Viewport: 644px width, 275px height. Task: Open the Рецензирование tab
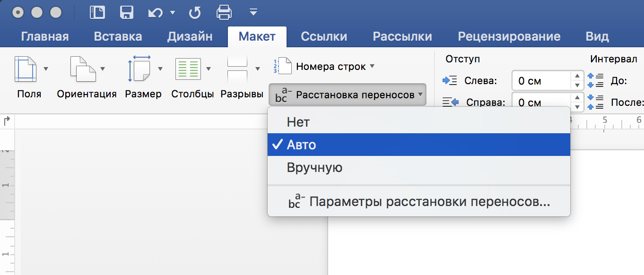click(x=509, y=36)
